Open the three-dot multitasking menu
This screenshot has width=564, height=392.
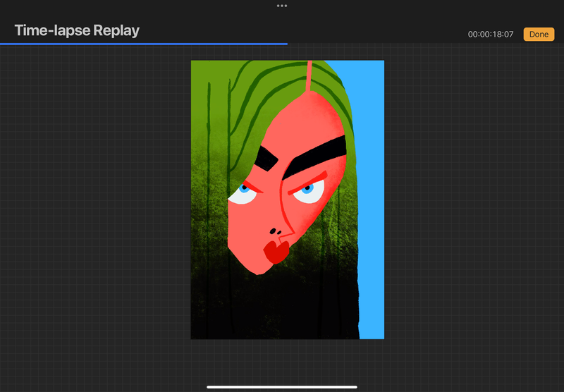pos(282,6)
